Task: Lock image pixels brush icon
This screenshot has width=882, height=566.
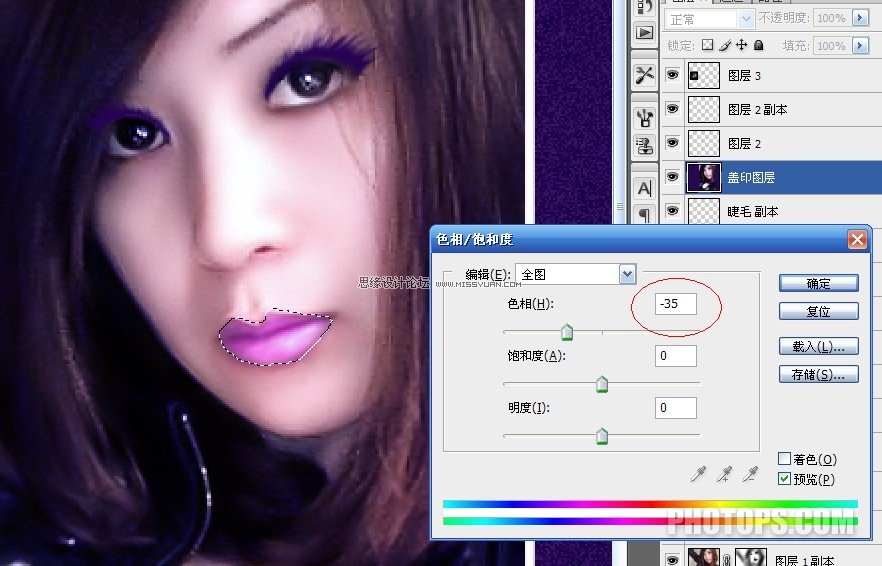Action: (x=725, y=45)
